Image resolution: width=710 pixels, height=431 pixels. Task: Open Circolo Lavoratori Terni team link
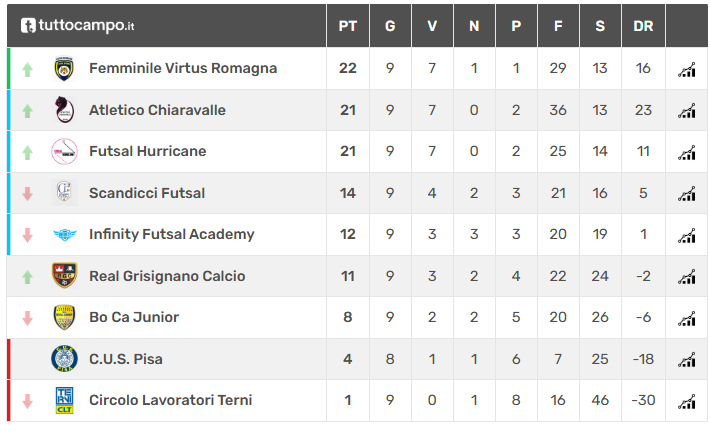tap(170, 400)
